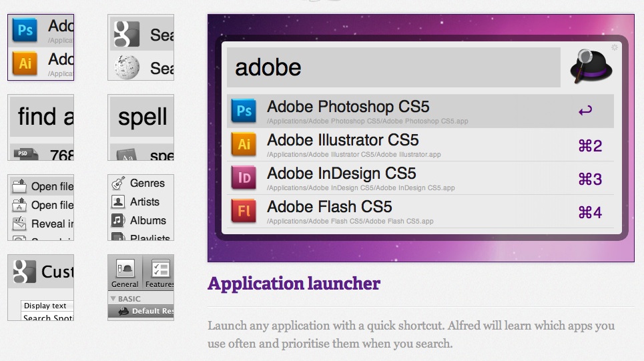The image size is (644, 361).
Task: Select the Google 'Cust' custom search thumbnail
Action: tap(41, 288)
